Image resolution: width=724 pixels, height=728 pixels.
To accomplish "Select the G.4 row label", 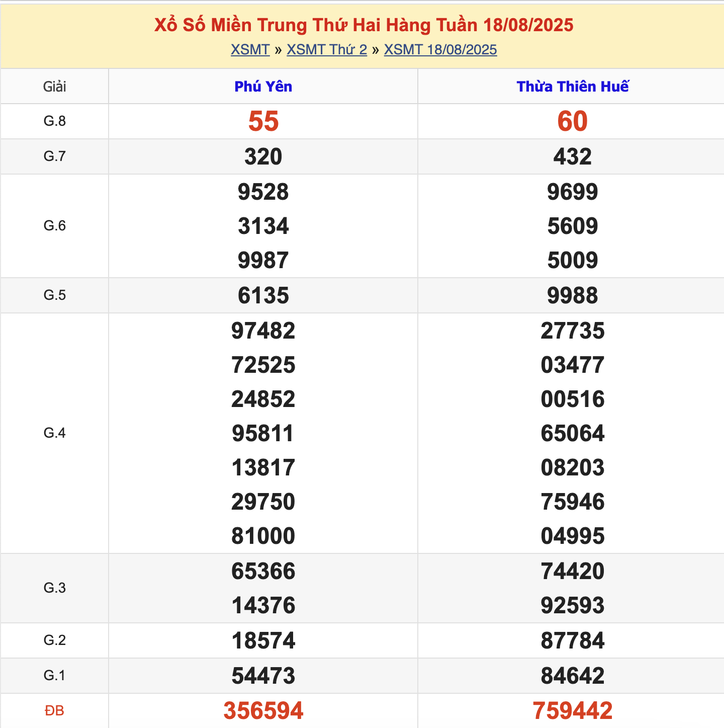I will (54, 433).
